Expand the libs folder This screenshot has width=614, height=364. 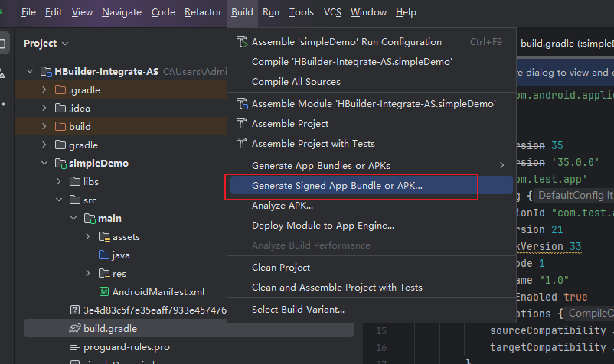(59, 182)
